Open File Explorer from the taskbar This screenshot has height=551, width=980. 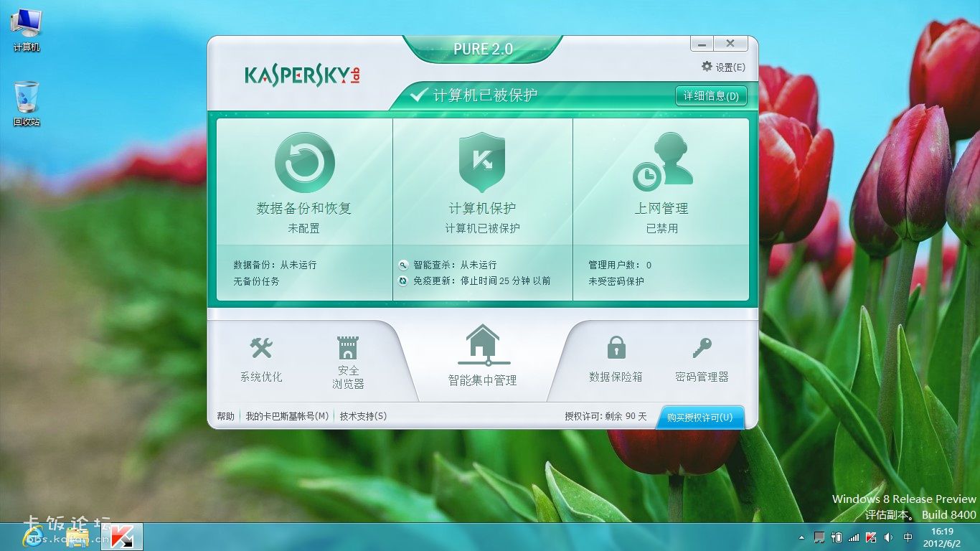(77, 537)
